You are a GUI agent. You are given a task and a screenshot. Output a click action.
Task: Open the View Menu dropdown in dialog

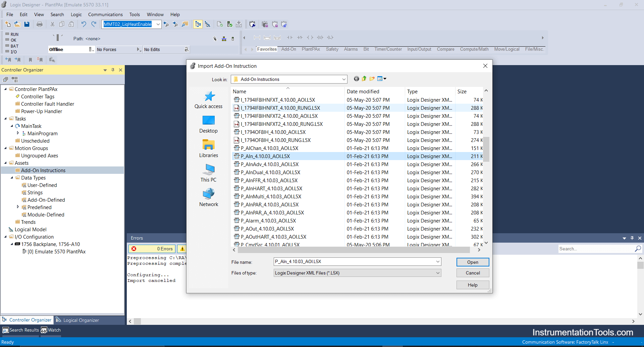click(382, 79)
